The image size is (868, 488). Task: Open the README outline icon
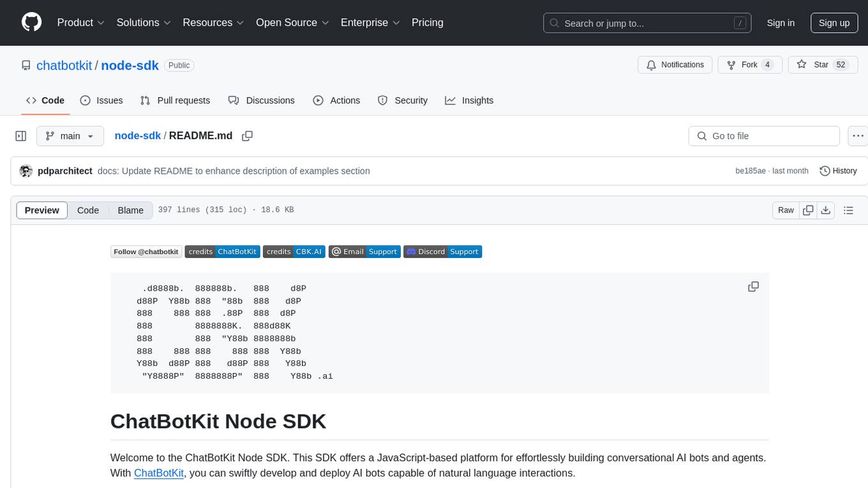click(848, 210)
